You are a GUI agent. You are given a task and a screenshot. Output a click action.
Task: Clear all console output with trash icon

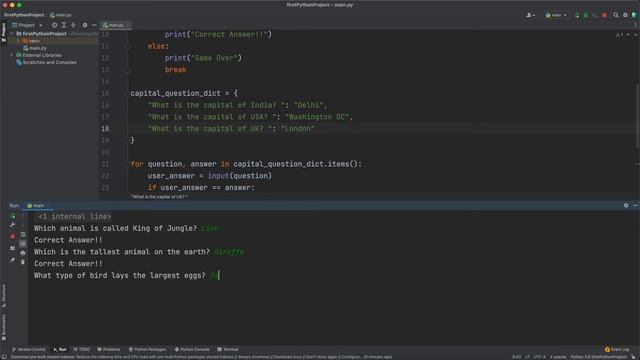click(23, 262)
